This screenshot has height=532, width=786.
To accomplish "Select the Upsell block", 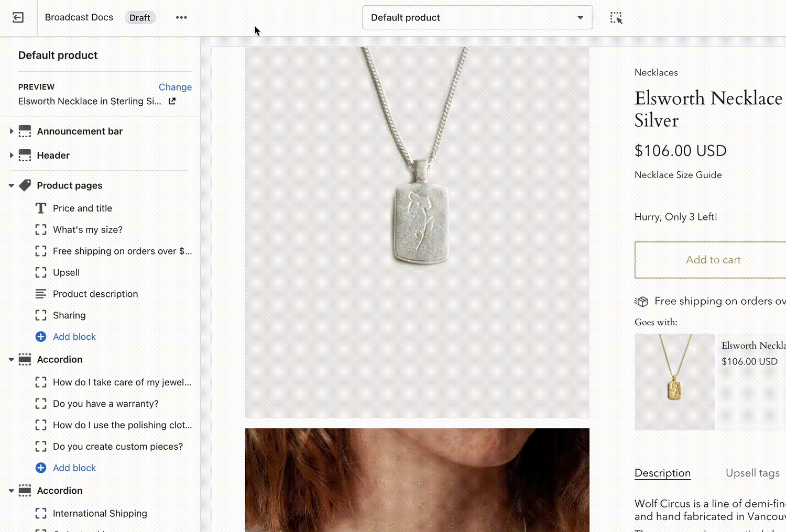I will (x=66, y=273).
